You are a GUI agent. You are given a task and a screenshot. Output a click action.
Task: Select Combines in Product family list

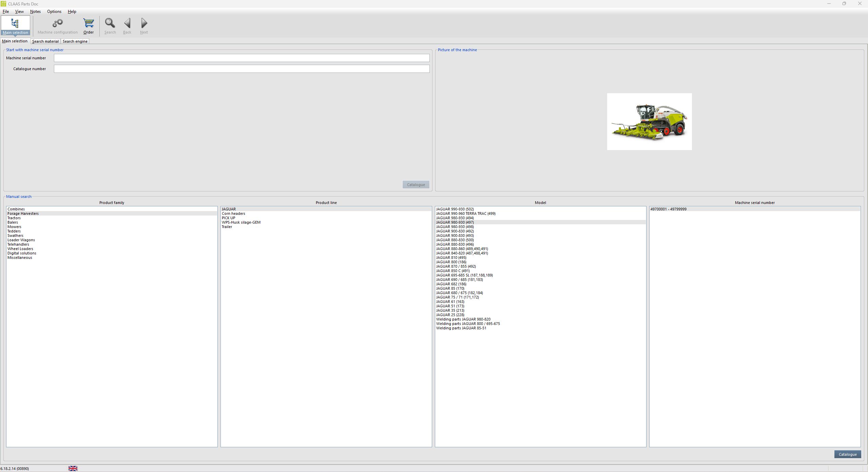[16, 209]
